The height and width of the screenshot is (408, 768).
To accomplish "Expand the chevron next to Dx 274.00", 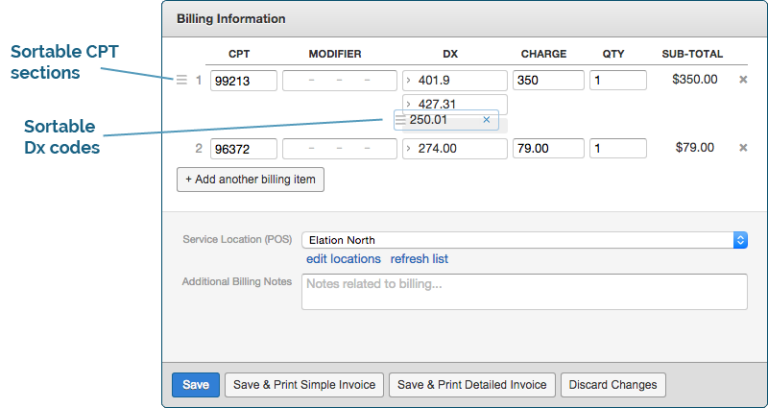I will point(408,148).
